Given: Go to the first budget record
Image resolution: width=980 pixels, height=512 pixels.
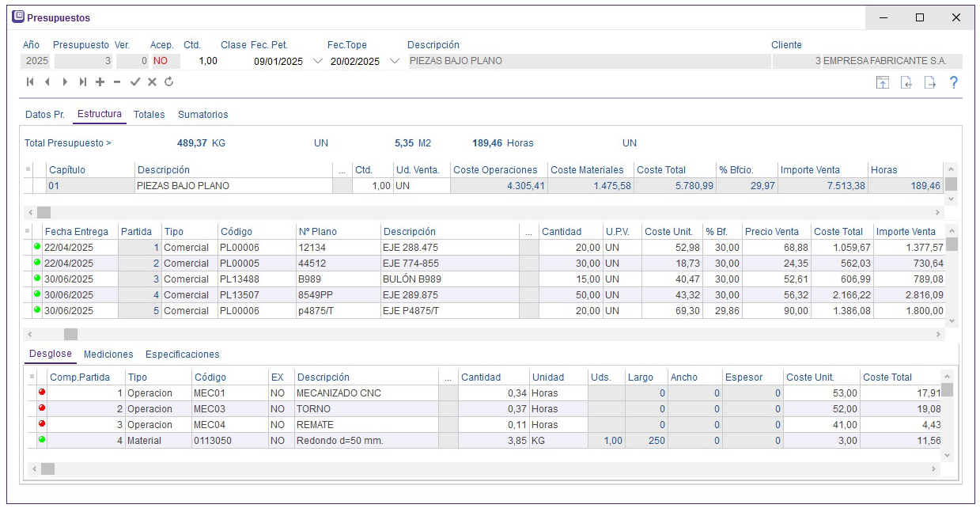Looking at the screenshot, I should [30, 82].
